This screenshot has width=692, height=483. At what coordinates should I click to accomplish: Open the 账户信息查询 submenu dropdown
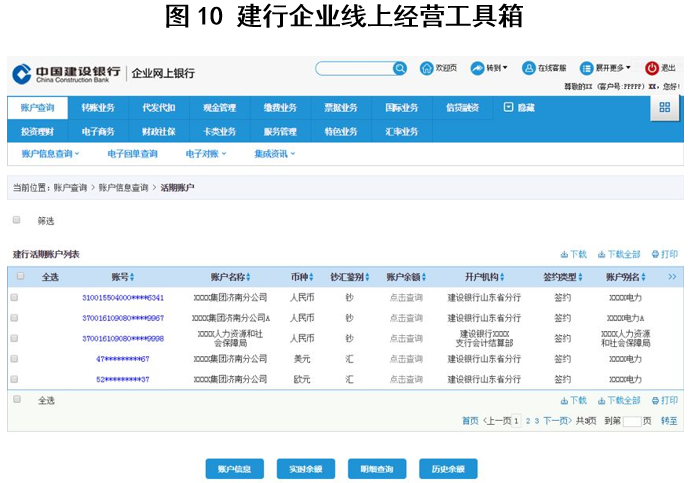point(50,154)
